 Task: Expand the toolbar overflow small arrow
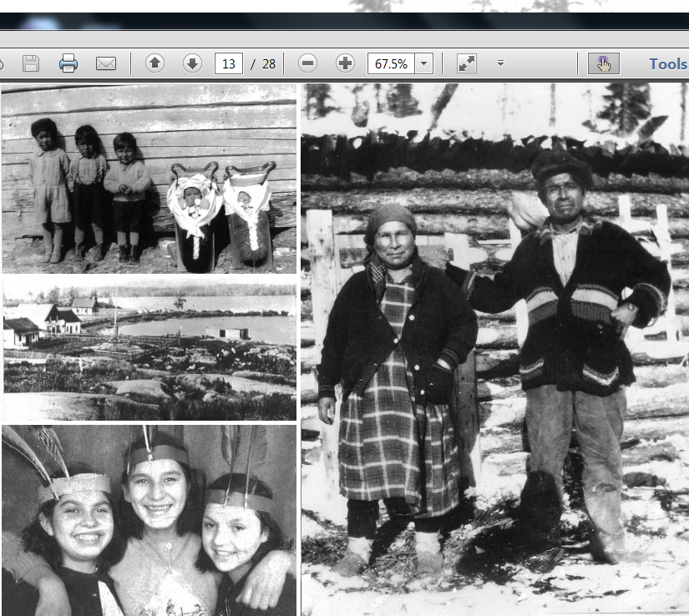point(500,63)
